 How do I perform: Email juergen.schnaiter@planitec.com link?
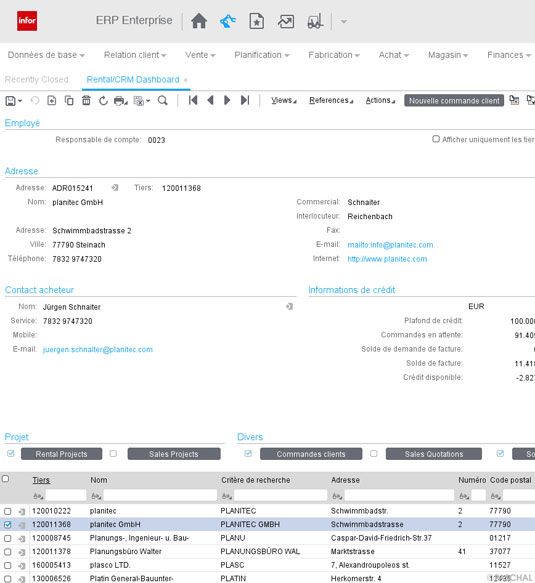pyautogui.click(x=98, y=350)
